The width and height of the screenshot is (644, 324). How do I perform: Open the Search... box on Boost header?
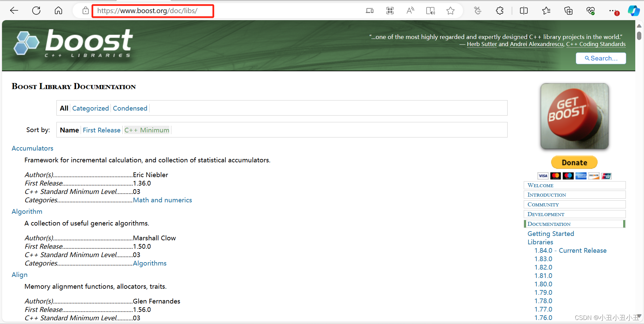pyautogui.click(x=601, y=58)
